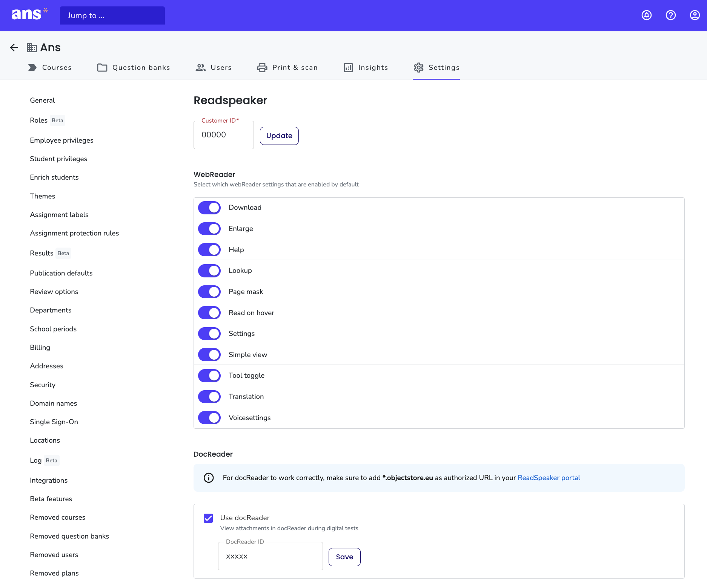707x588 pixels.
Task: Select Publication defaults
Action: (x=61, y=273)
